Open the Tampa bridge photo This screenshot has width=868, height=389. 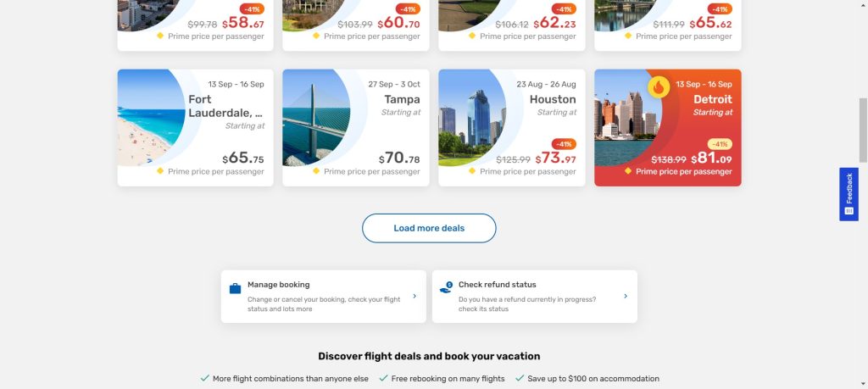coord(315,119)
